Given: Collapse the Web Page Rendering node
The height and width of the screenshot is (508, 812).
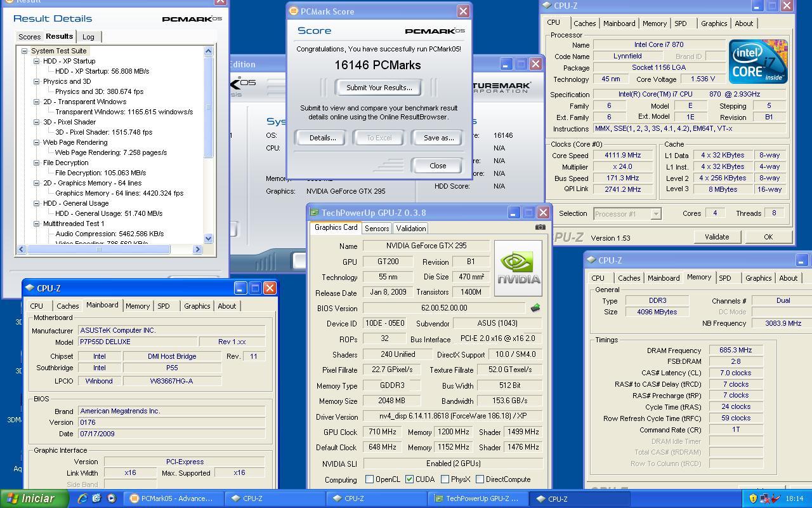Looking at the screenshot, I should [x=37, y=142].
